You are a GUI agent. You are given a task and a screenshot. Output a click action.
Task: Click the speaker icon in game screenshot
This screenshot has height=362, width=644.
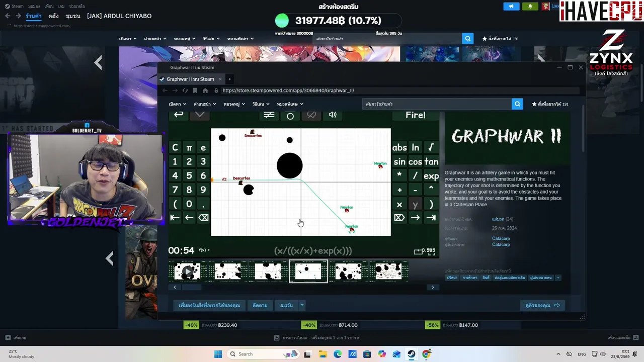[333, 115]
